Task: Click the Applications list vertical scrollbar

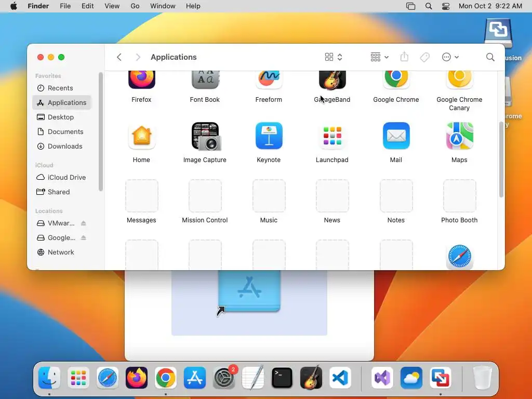Action: (x=501, y=159)
